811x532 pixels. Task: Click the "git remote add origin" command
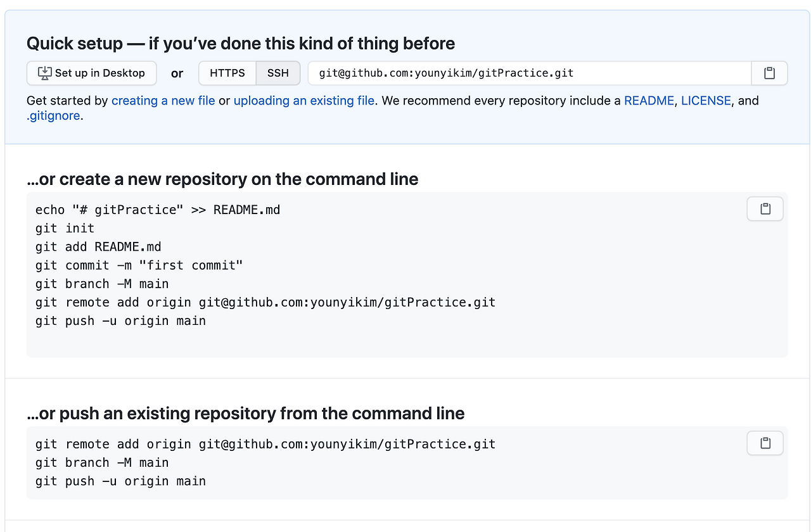[x=265, y=302]
